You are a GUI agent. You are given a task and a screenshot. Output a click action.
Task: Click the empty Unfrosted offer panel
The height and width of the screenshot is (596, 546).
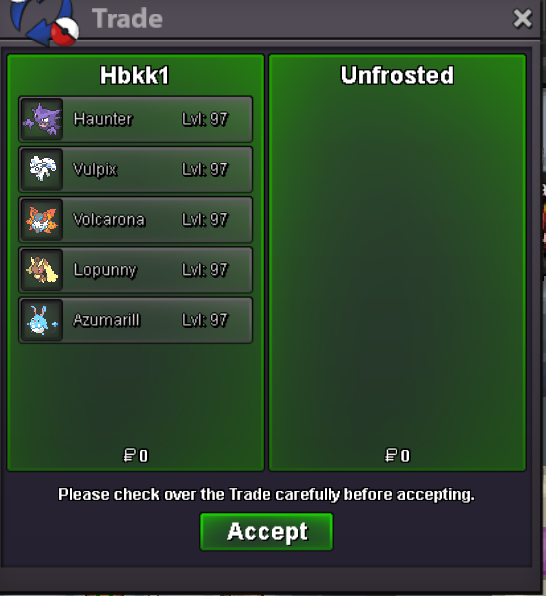[397, 266]
